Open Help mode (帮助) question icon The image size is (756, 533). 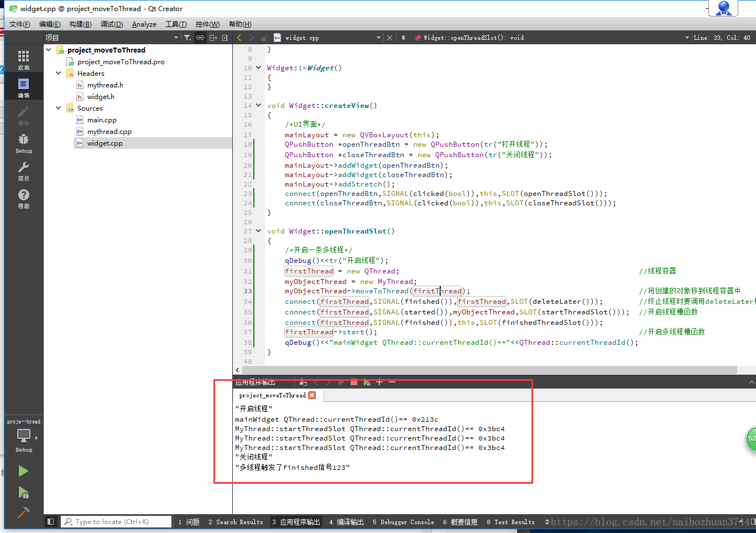coord(23,198)
